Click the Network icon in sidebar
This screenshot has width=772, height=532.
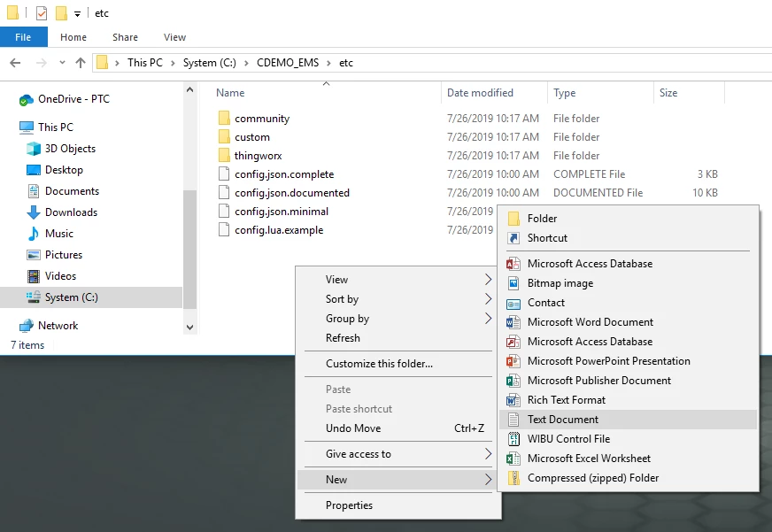26,326
